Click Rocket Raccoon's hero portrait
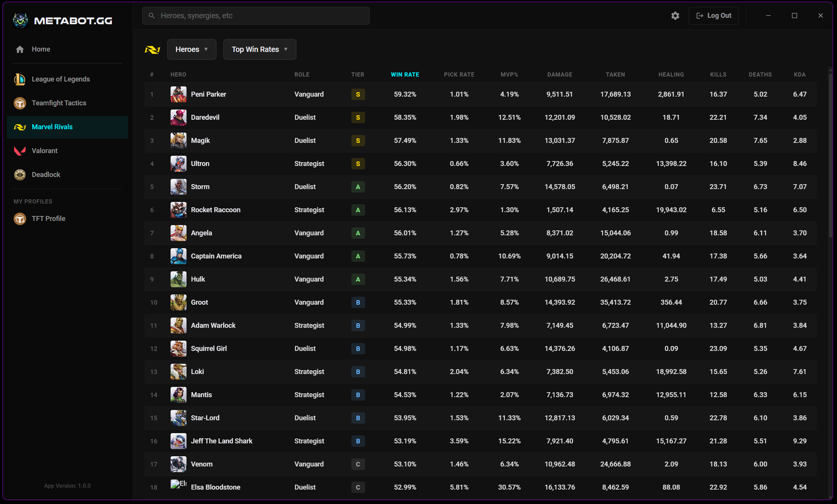Viewport: 837px width, 504px height. pos(178,210)
